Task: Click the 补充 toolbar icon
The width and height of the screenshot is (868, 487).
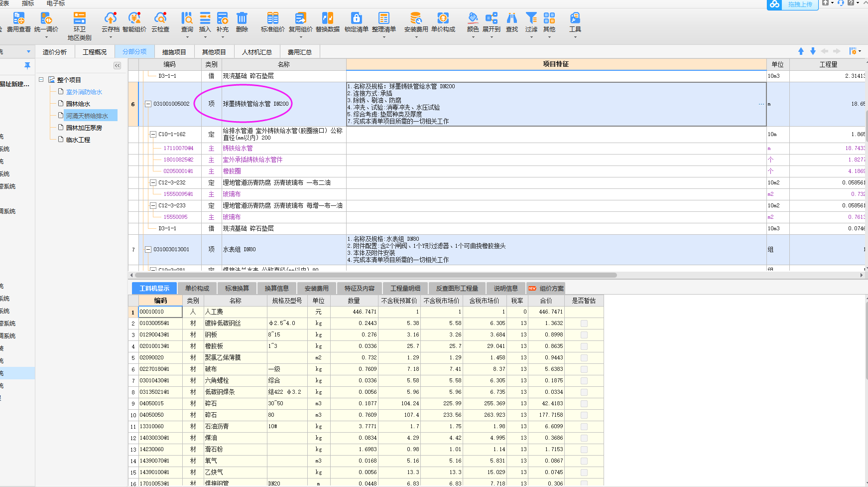Action: (223, 18)
